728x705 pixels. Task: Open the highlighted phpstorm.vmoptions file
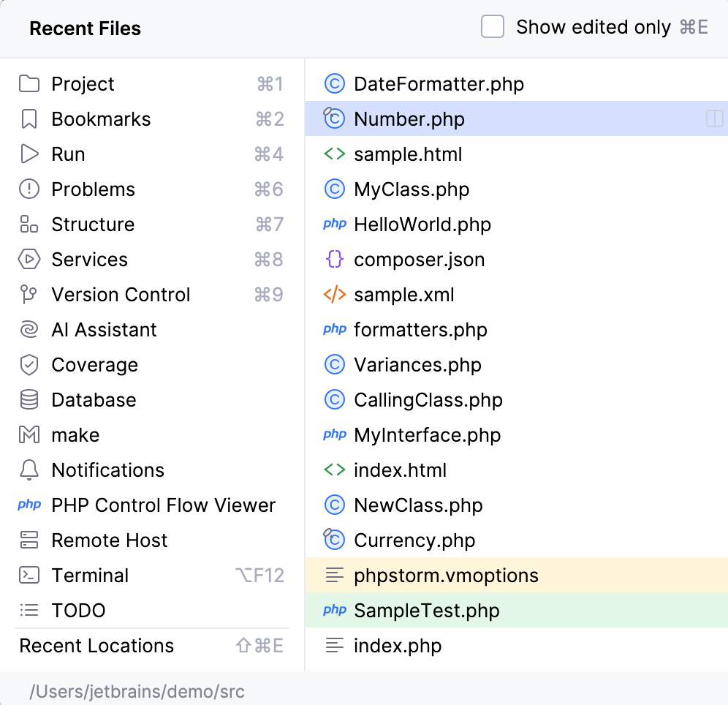(x=446, y=576)
